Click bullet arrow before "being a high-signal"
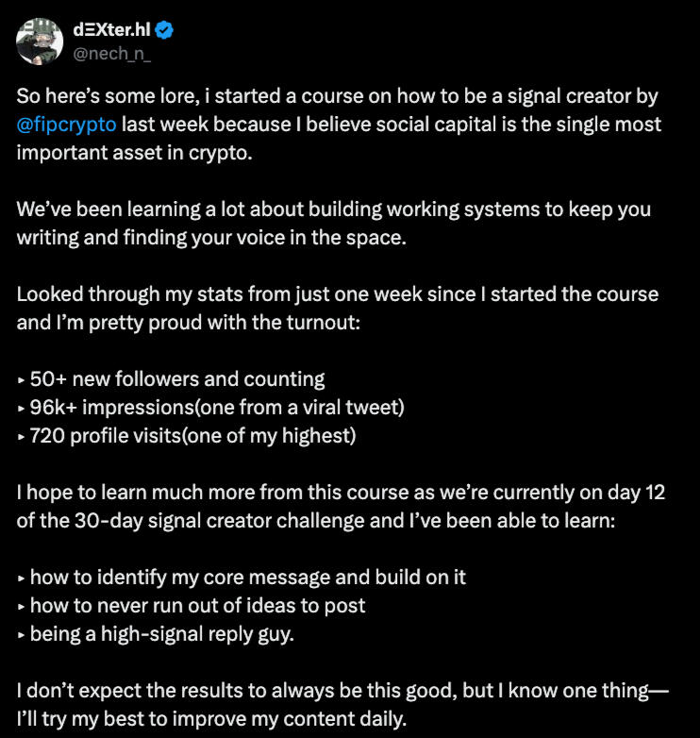 [22, 634]
